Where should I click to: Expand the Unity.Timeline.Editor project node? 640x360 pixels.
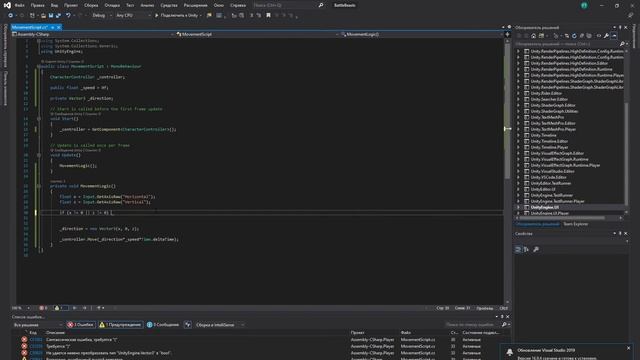[518, 141]
